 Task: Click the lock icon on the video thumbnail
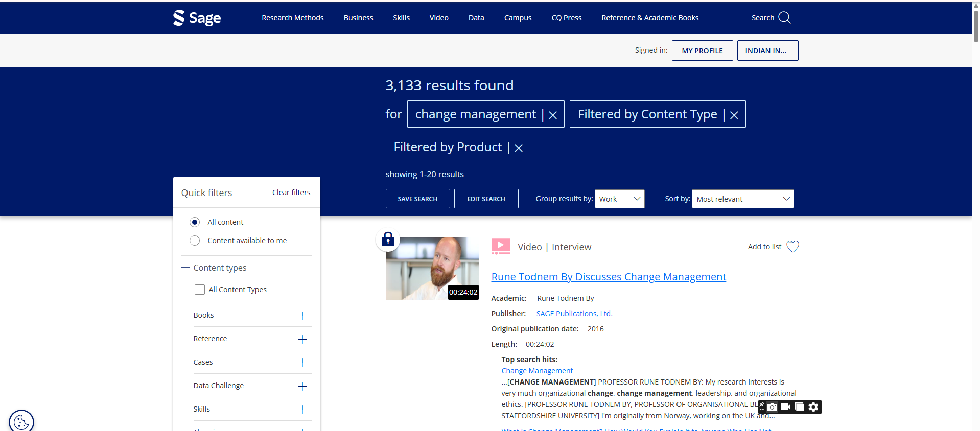(388, 239)
